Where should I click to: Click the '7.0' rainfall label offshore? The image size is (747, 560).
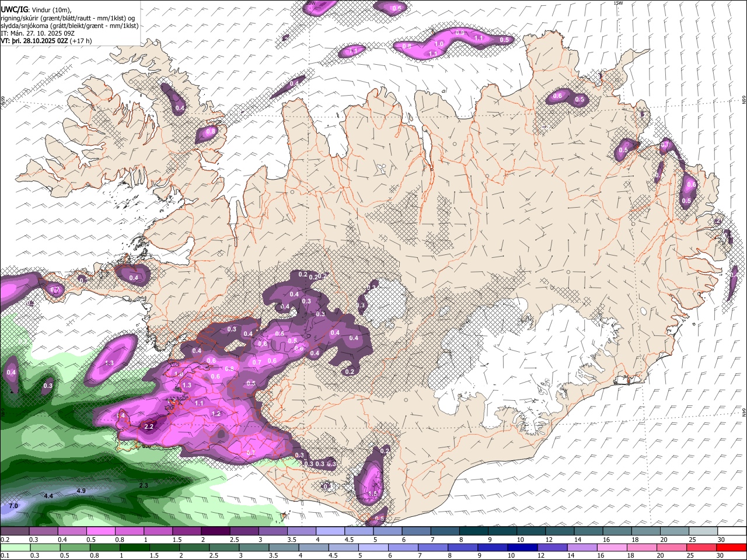(13, 505)
